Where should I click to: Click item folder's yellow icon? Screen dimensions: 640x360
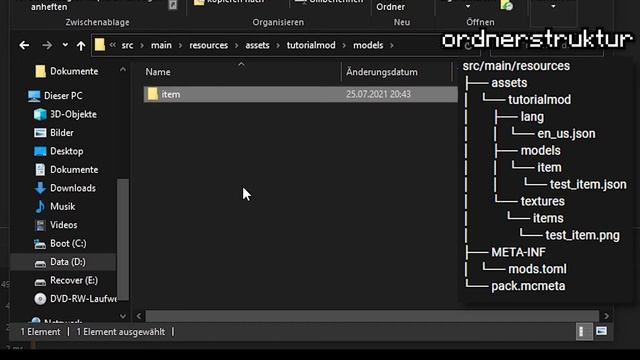point(153,94)
